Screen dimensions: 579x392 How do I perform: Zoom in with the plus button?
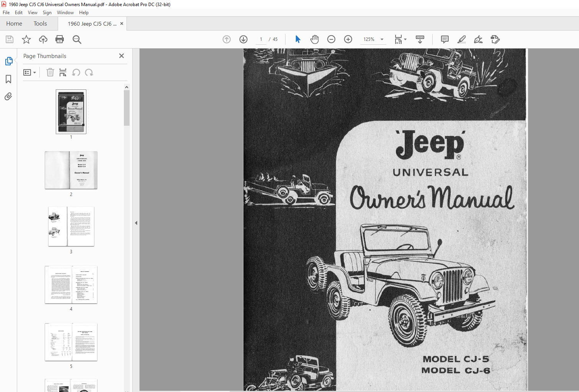(348, 39)
